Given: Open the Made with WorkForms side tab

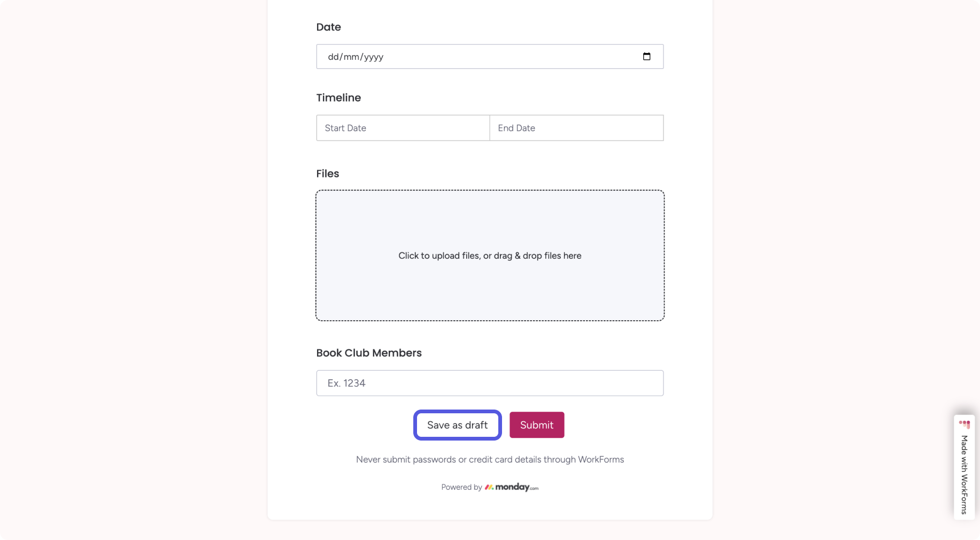Looking at the screenshot, I should click(964, 467).
